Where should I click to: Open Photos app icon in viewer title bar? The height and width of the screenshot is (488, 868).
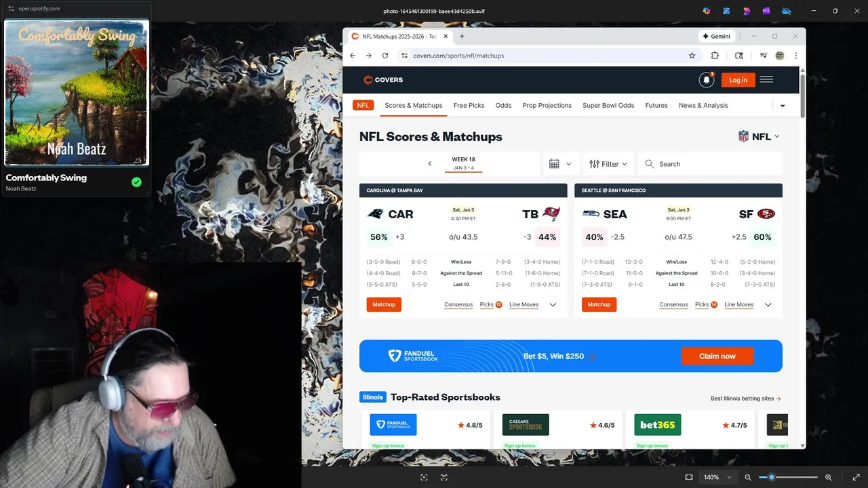click(726, 11)
